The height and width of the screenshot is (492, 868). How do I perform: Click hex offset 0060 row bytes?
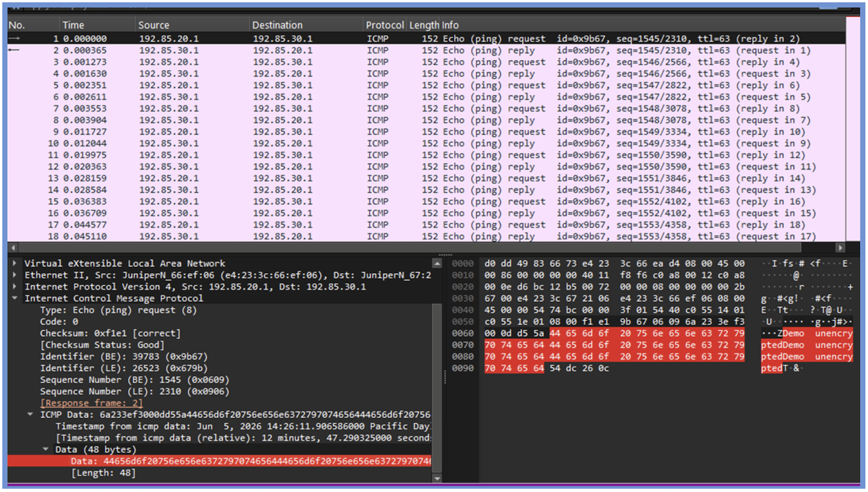pyautogui.click(x=614, y=333)
